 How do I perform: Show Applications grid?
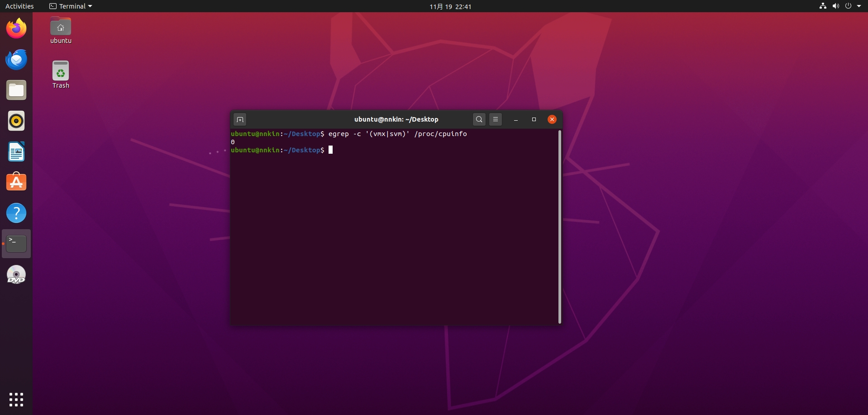click(16, 399)
